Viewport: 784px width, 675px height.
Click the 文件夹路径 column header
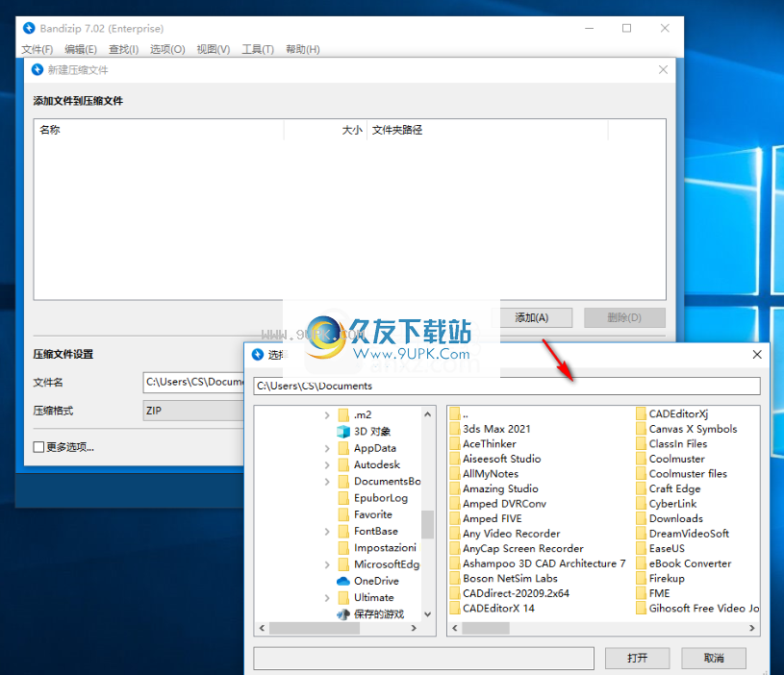coord(488,130)
